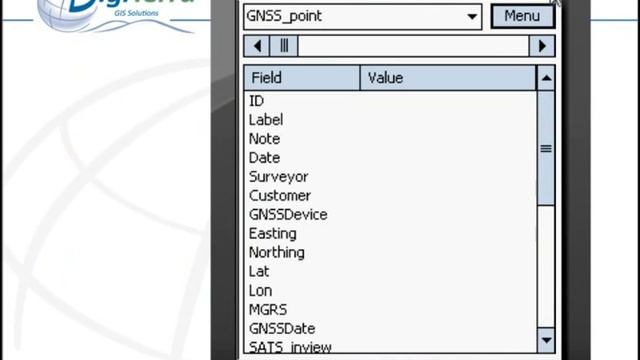Select the Lat field row
The width and height of the screenshot is (640, 360).
(x=391, y=271)
